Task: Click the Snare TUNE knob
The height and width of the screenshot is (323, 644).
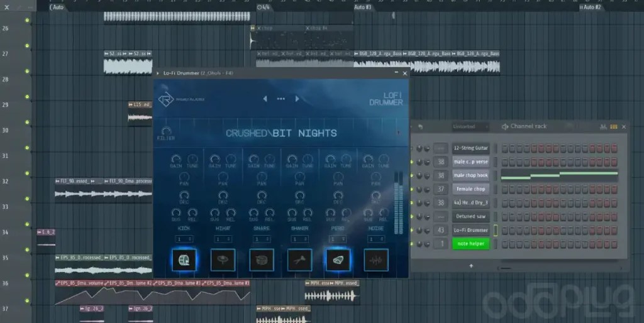Action: point(269,159)
